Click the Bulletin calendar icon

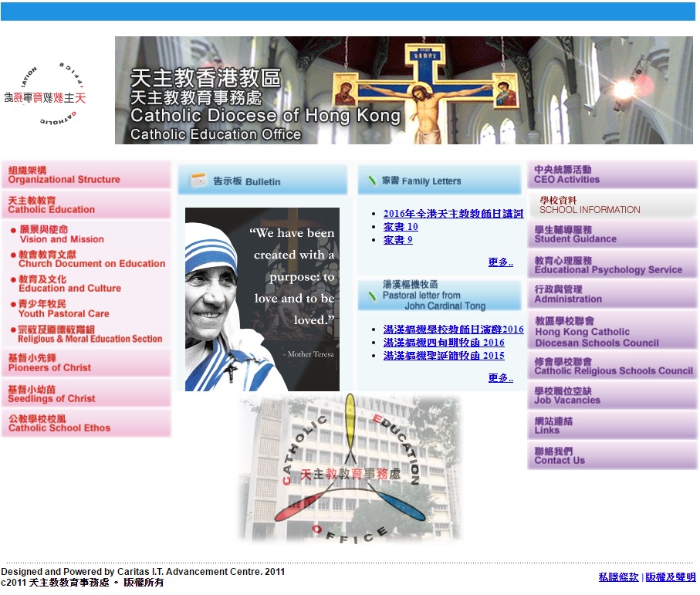pyautogui.click(x=198, y=180)
